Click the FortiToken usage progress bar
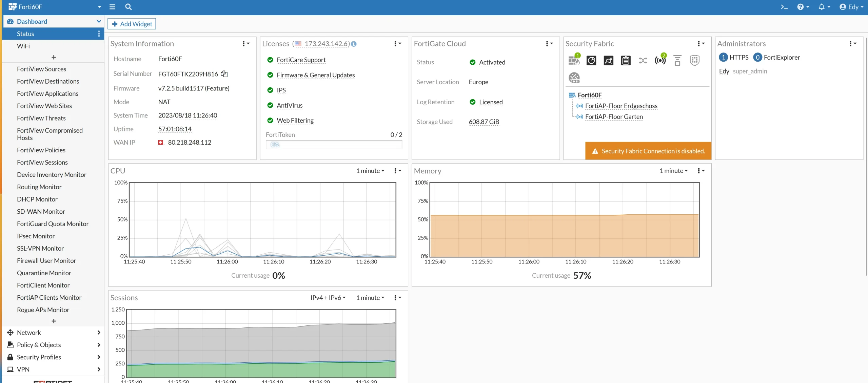 point(334,144)
